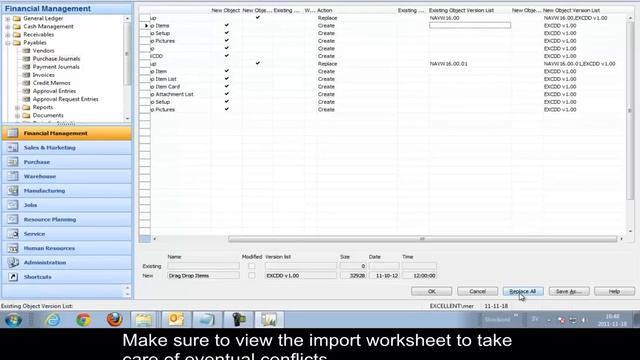Click the worksheet horizontal scrollbar thumb
The width and height of the screenshot is (640, 360).
tap(422, 239)
